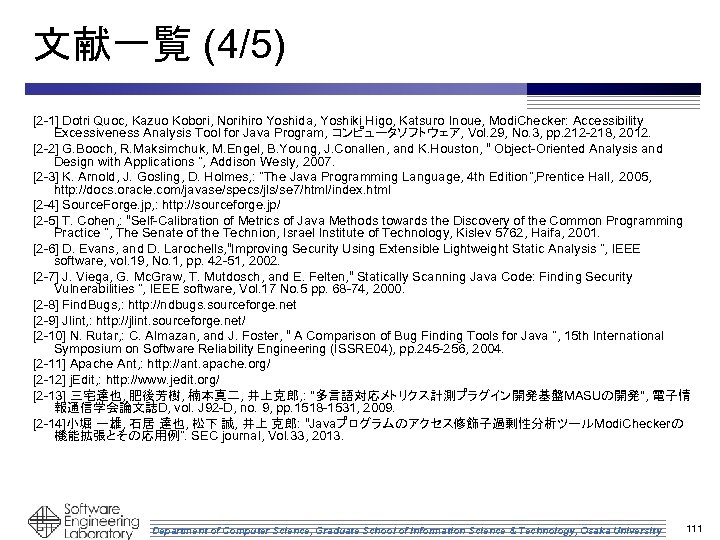Click reference [2-5] T. Cohen entry
Screen dimensions: 720x540
358,227
